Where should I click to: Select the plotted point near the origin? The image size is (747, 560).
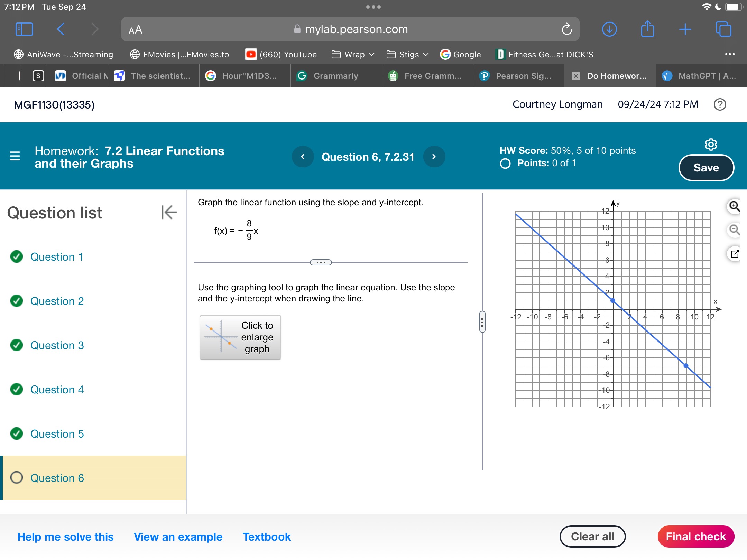pyautogui.click(x=612, y=301)
